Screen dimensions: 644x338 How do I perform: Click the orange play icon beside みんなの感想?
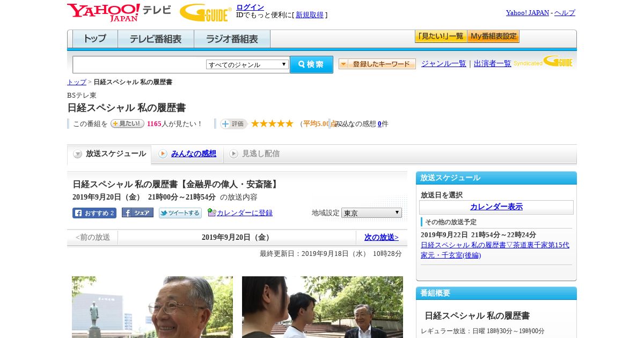pyautogui.click(x=163, y=154)
